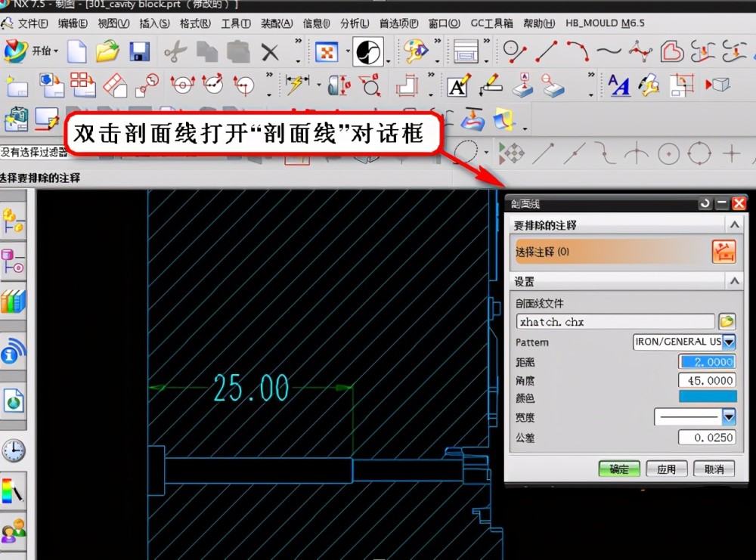Viewport: 756px width, 560px height.
Task: Open the GC toolbox menu
Action: [491, 23]
